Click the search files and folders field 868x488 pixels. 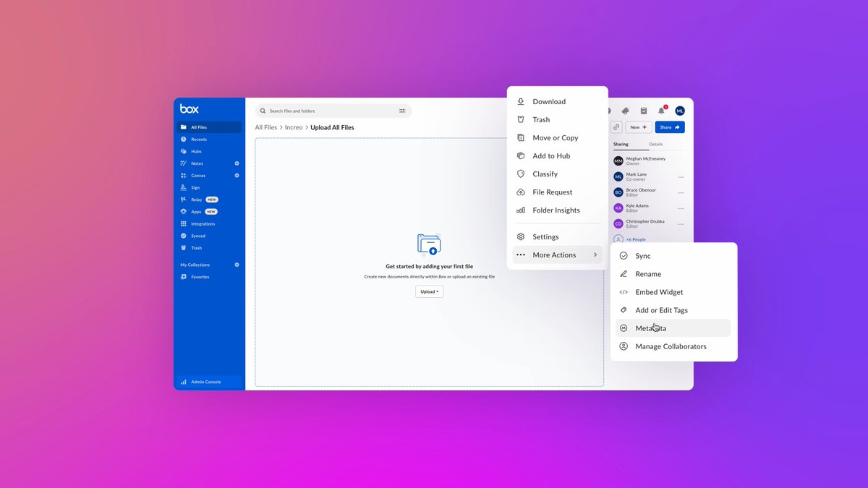tap(333, 111)
